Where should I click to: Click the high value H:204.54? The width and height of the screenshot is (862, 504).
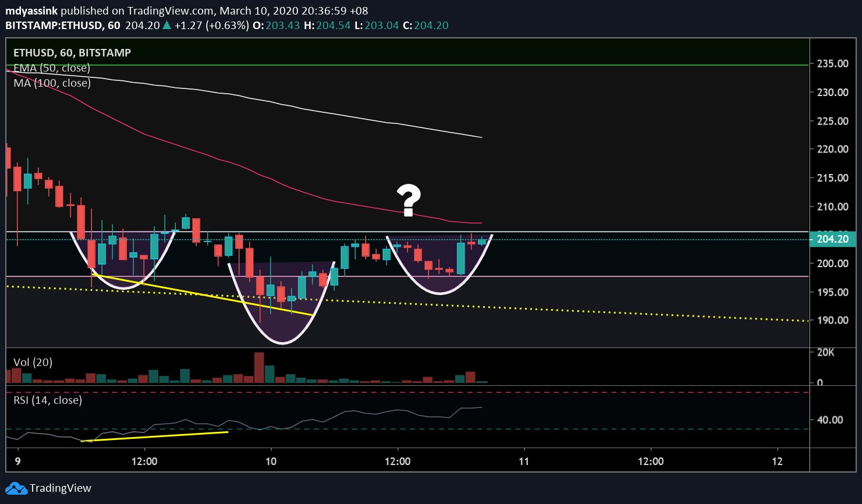[327, 25]
